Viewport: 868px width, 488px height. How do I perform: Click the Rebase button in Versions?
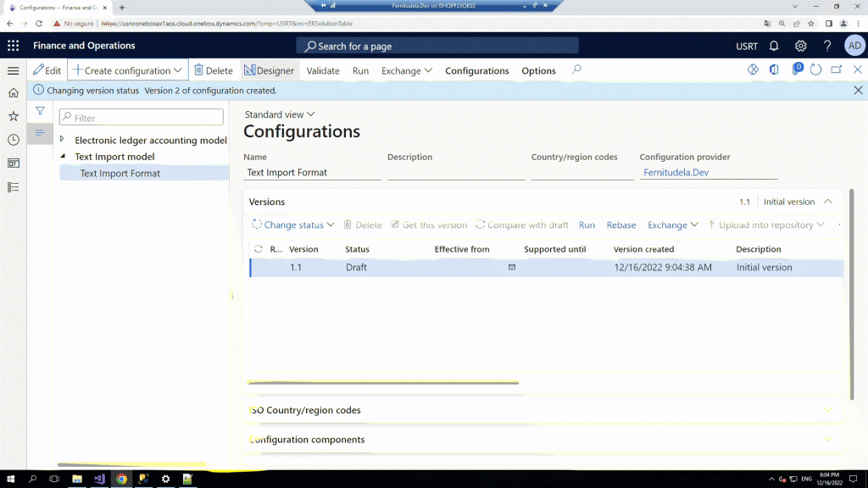(x=620, y=225)
